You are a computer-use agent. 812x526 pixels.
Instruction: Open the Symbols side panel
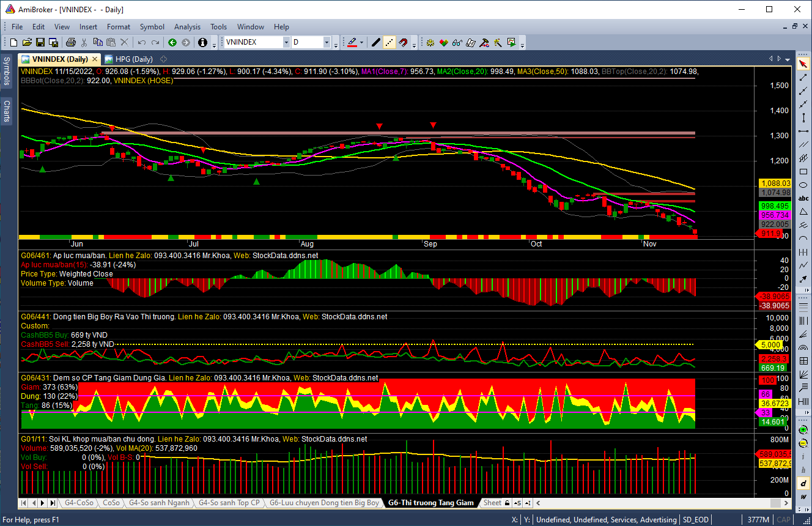click(x=6, y=72)
